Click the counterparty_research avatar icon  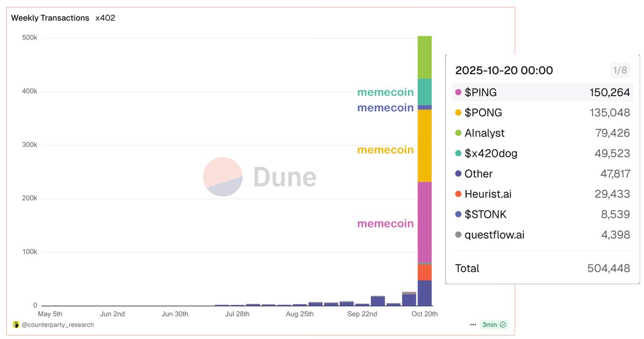(x=16, y=325)
